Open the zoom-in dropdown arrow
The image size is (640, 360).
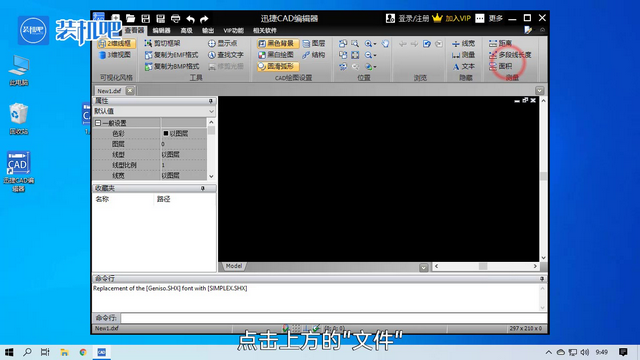[375, 44]
